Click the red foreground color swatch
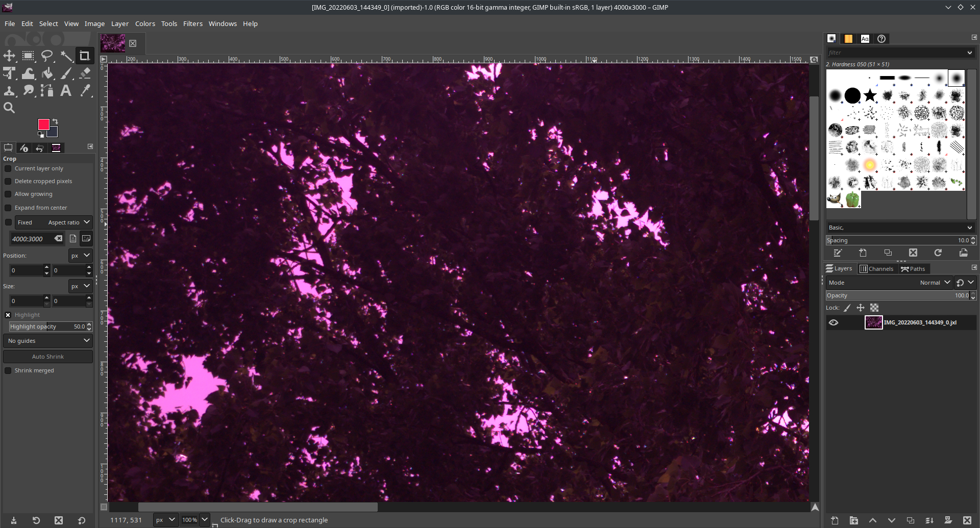Viewport: 980px width, 528px height. click(x=43, y=125)
